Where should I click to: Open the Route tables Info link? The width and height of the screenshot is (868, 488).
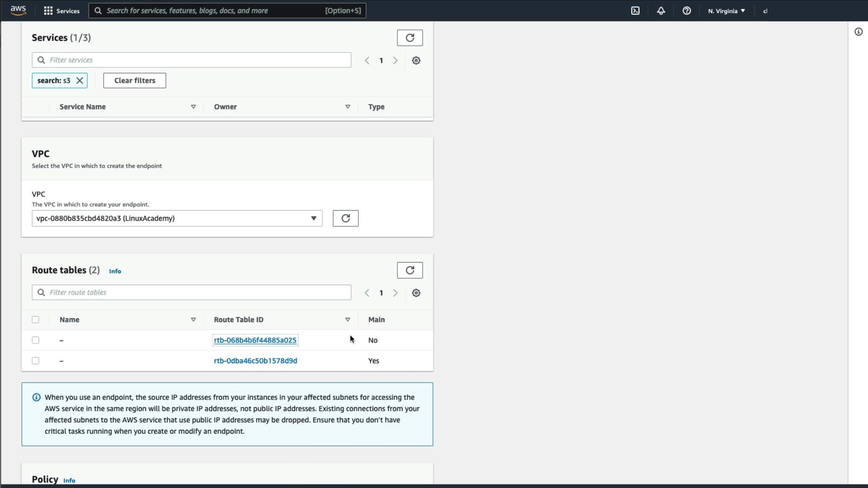115,271
